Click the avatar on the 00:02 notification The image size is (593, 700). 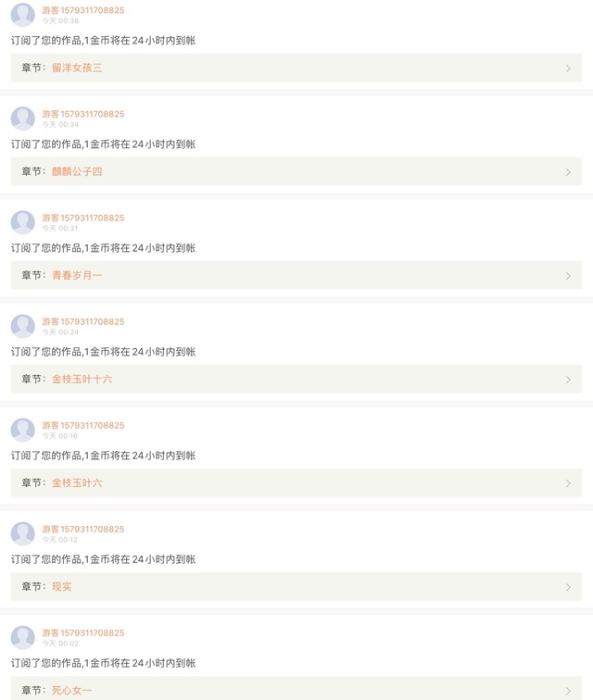(22, 637)
